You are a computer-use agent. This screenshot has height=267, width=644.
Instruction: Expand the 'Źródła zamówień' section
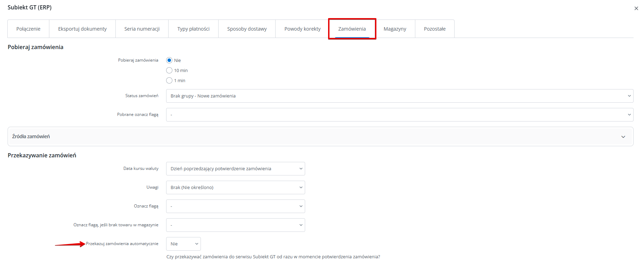[x=320, y=136]
